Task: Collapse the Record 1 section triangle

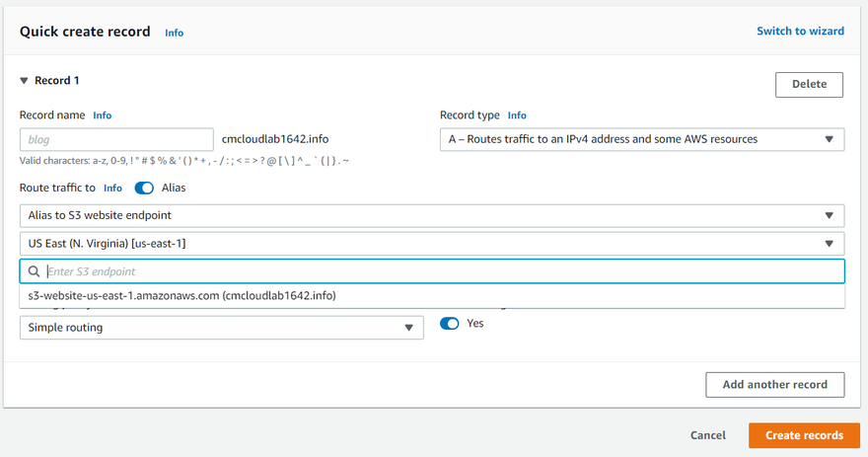Action: (x=25, y=81)
